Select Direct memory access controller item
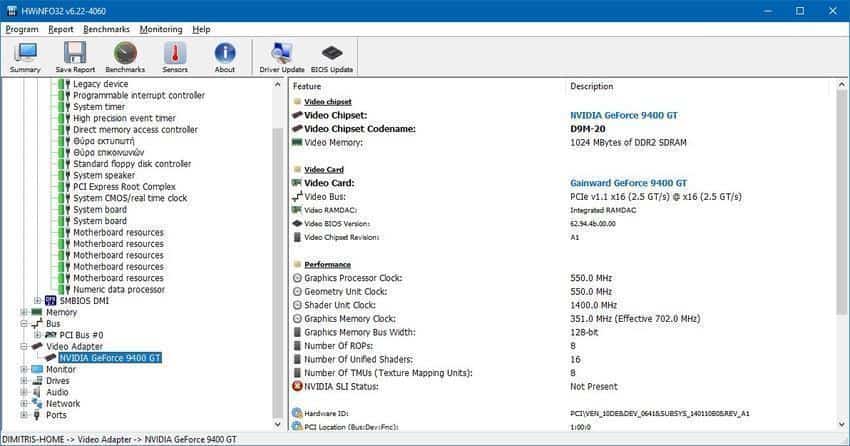Viewport: 850px width, 446px height. coord(136,130)
